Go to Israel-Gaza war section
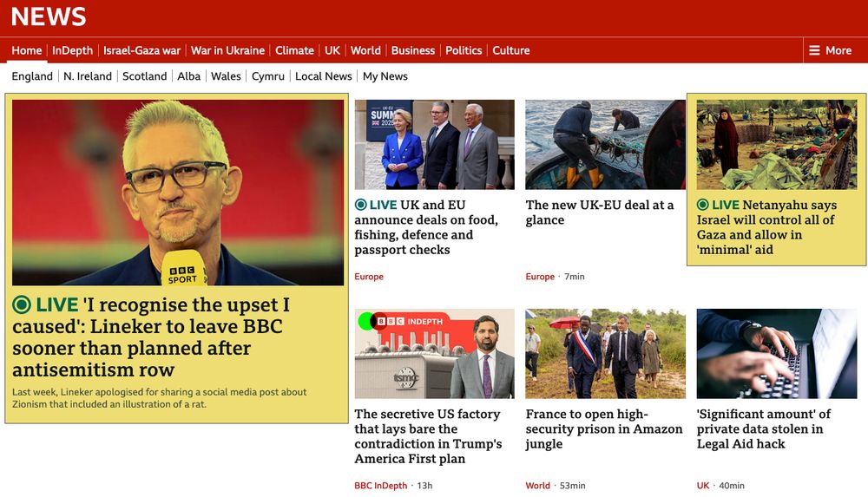The height and width of the screenshot is (497, 868). coord(141,50)
